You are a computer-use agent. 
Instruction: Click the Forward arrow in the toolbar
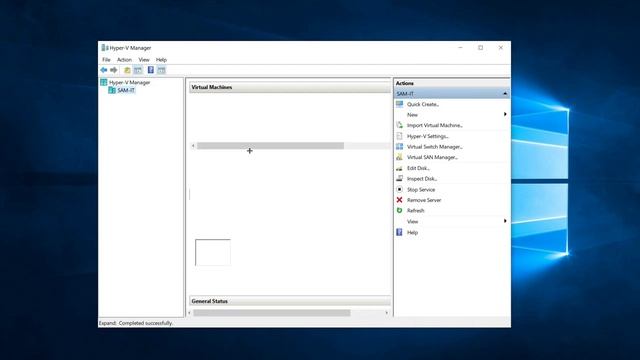point(114,70)
